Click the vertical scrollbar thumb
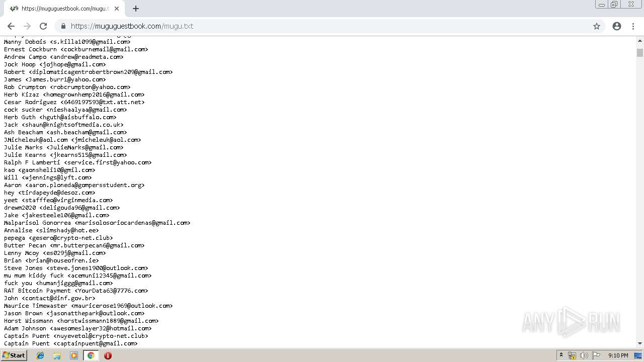This screenshot has width=644, height=362. point(640,53)
